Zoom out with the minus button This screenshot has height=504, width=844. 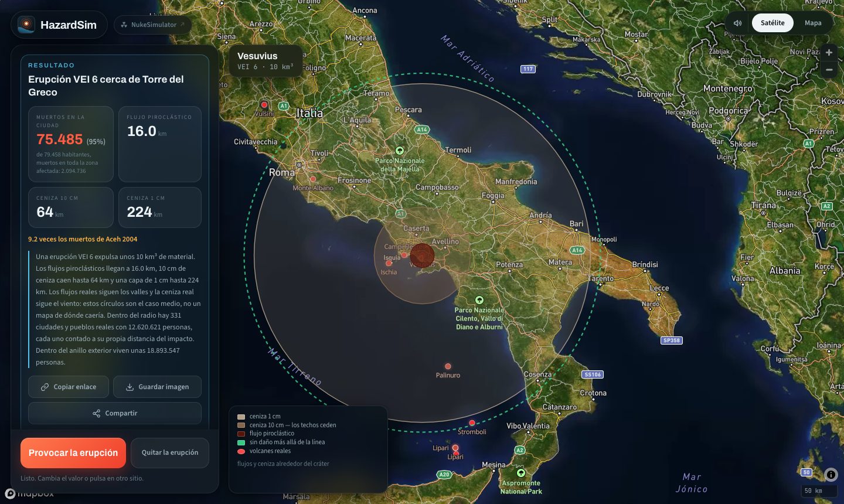829,69
